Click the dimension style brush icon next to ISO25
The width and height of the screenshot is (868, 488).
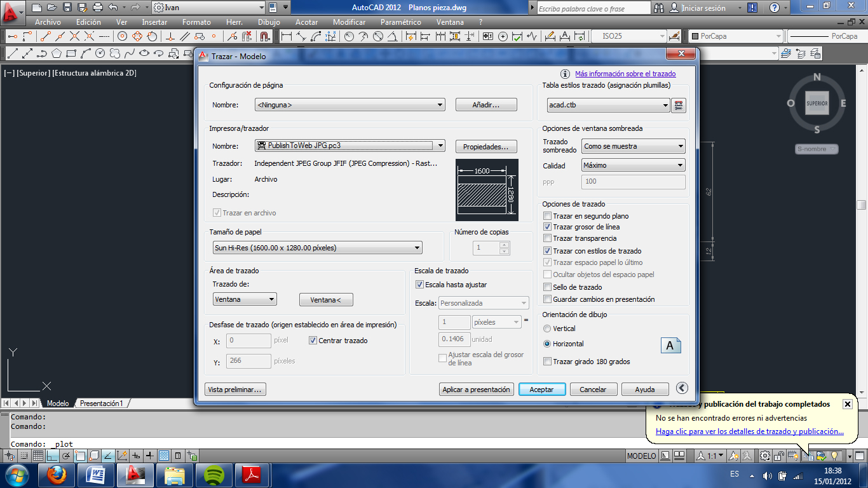[x=675, y=36]
